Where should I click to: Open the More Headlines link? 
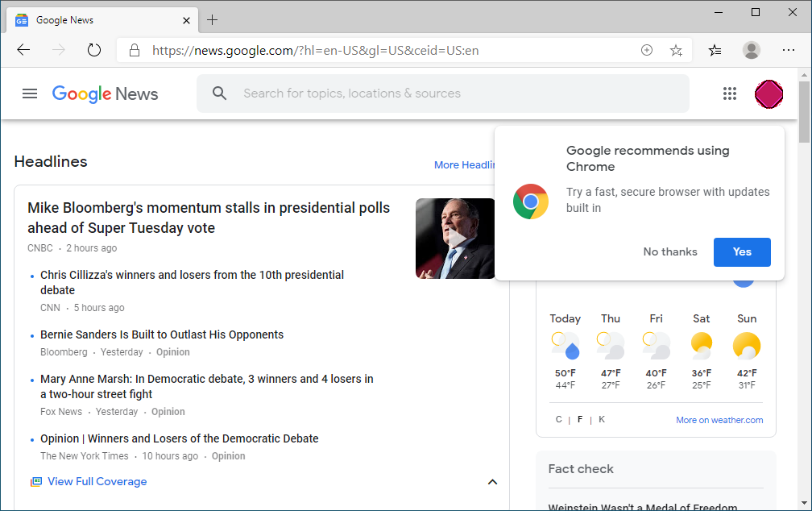coord(465,164)
